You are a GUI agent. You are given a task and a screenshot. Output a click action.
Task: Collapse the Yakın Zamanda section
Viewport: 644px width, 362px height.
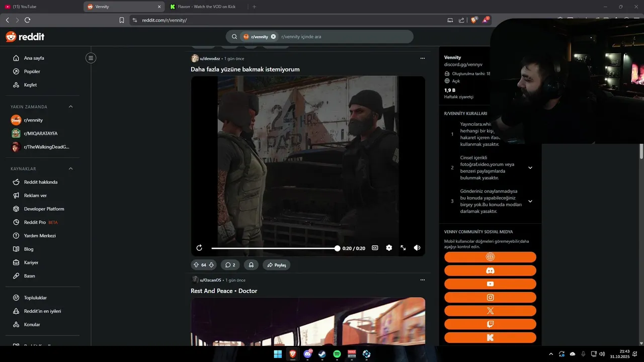pos(70,107)
